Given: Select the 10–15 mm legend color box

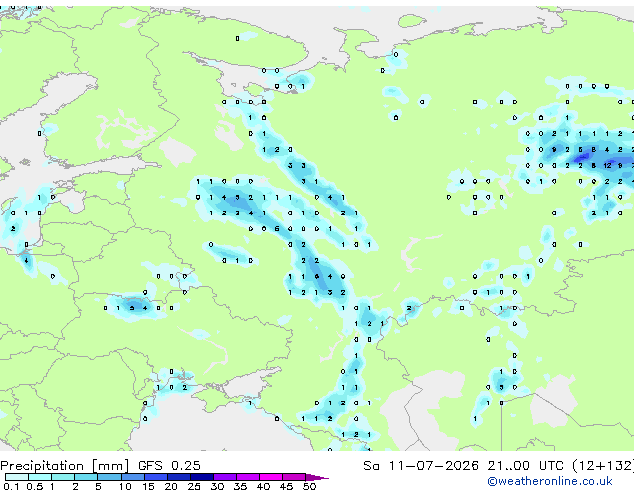Looking at the screenshot, I should (132, 477).
